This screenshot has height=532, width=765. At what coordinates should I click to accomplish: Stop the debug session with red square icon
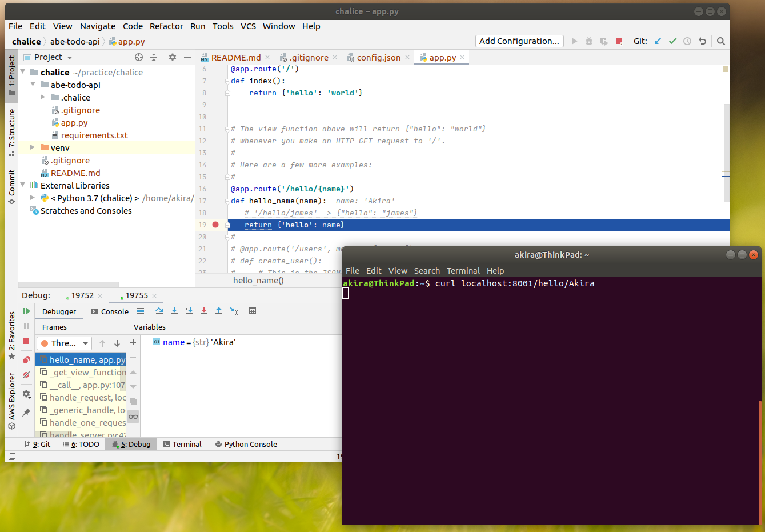26,341
